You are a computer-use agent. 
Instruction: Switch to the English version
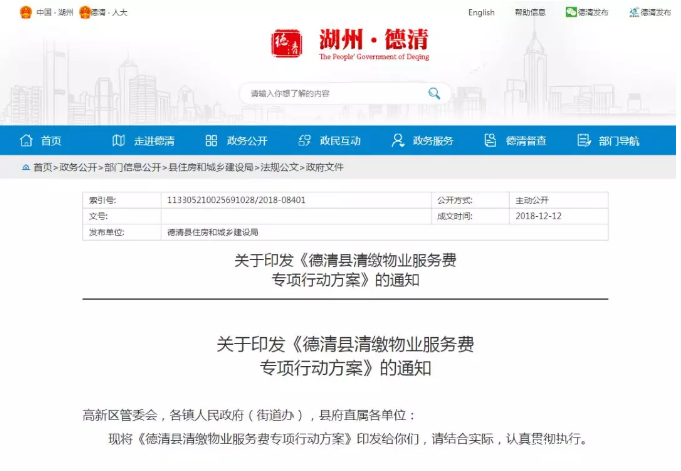pos(481,13)
